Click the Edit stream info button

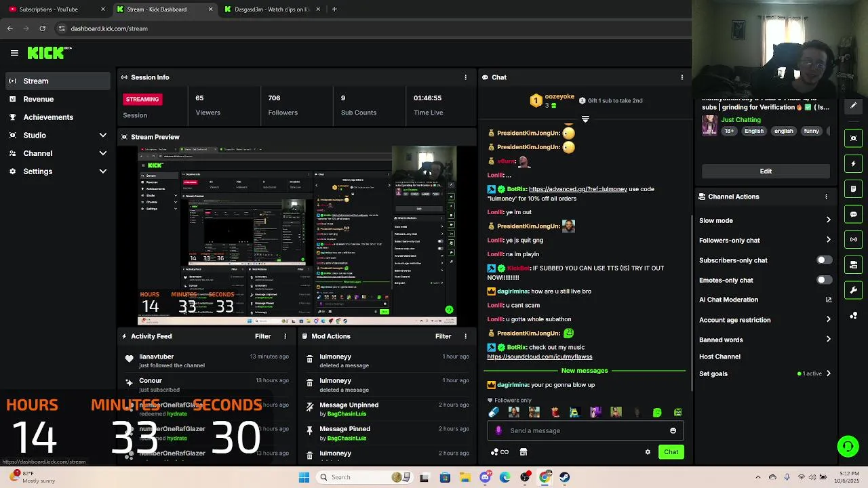766,171
